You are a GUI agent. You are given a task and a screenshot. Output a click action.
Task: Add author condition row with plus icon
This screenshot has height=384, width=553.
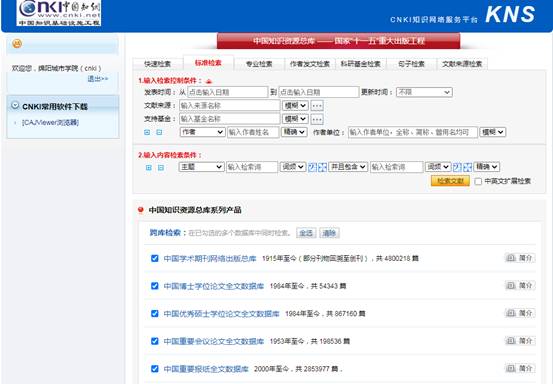click(x=147, y=132)
